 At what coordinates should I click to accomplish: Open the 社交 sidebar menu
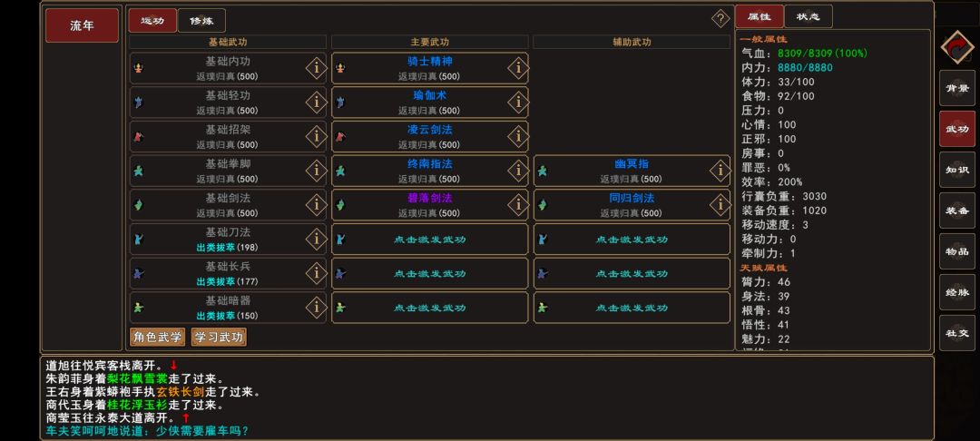tap(957, 333)
